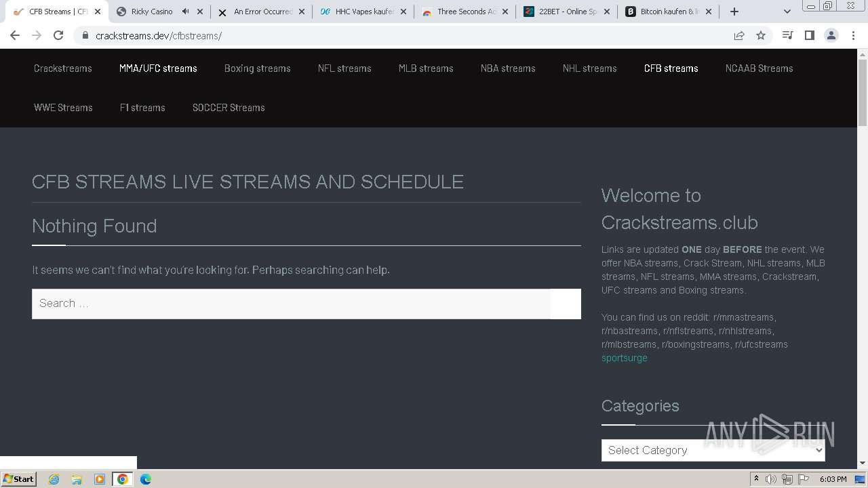Go back to the previous page

coord(15,35)
